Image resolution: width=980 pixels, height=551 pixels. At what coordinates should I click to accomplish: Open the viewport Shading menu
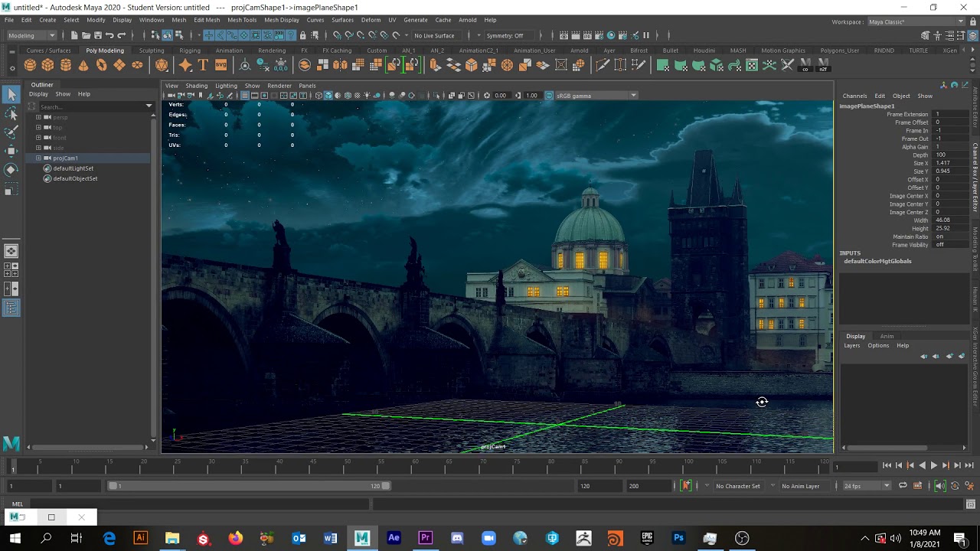(x=196, y=86)
